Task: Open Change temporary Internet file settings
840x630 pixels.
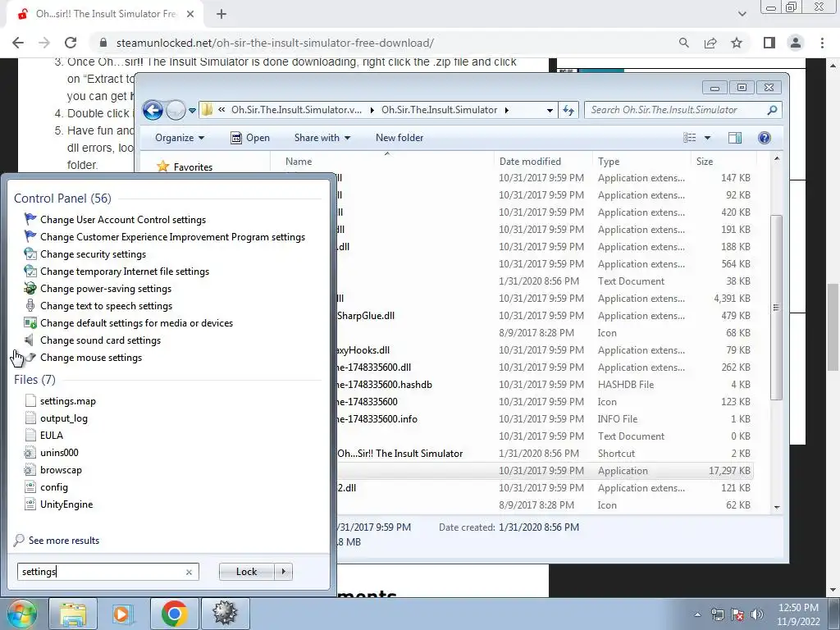Action: [125, 271]
